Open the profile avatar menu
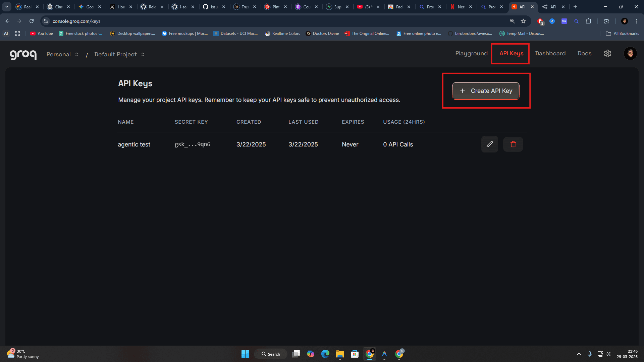Image resolution: width=644 pixels, height=362 pixels. (x=630, y=53)
